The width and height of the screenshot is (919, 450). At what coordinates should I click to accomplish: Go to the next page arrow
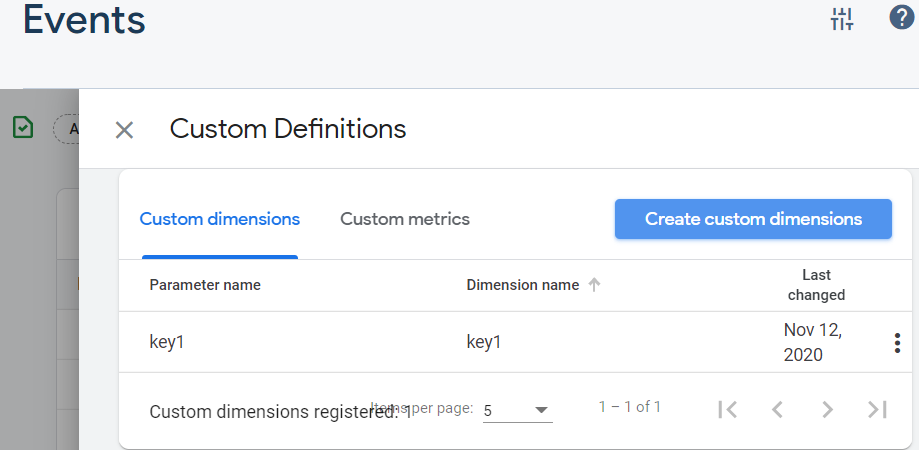coord(827,409)
